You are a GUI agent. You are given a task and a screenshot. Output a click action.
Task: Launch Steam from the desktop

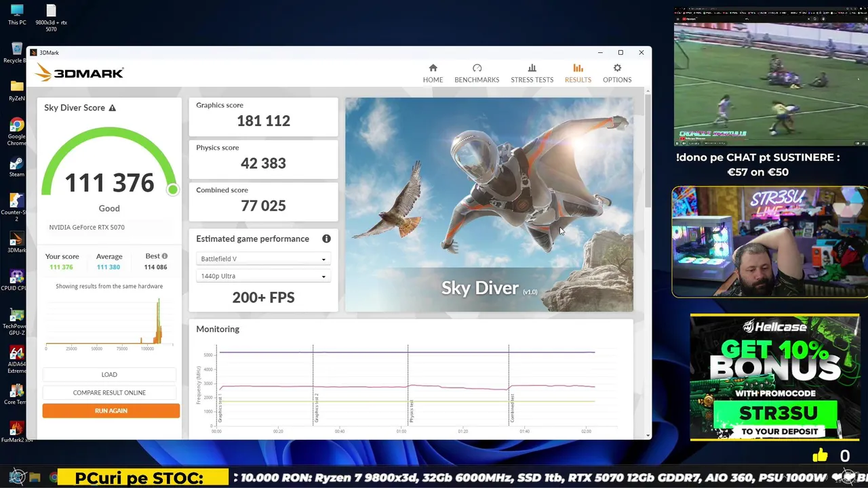(17, 167)
